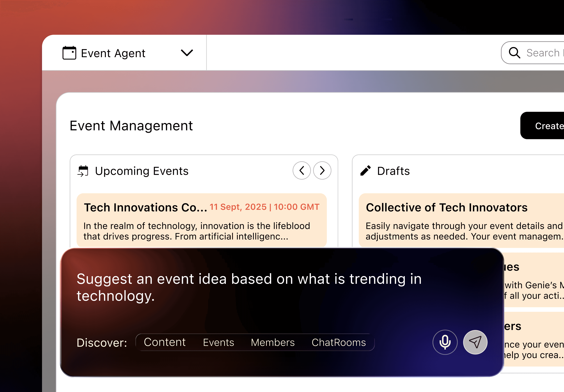Send the prompt with paper plane button
This screenshot has height=392, width=564.
pos(475,342)
